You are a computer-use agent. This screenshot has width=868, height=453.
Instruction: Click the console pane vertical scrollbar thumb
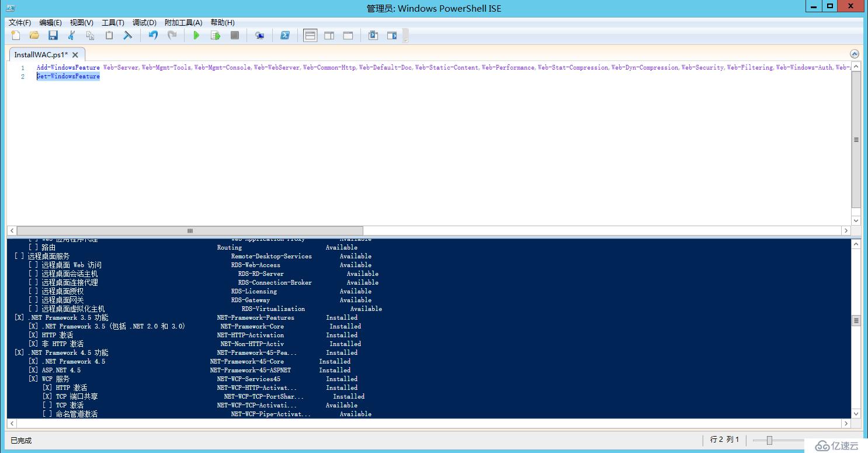tap(856, 320)
